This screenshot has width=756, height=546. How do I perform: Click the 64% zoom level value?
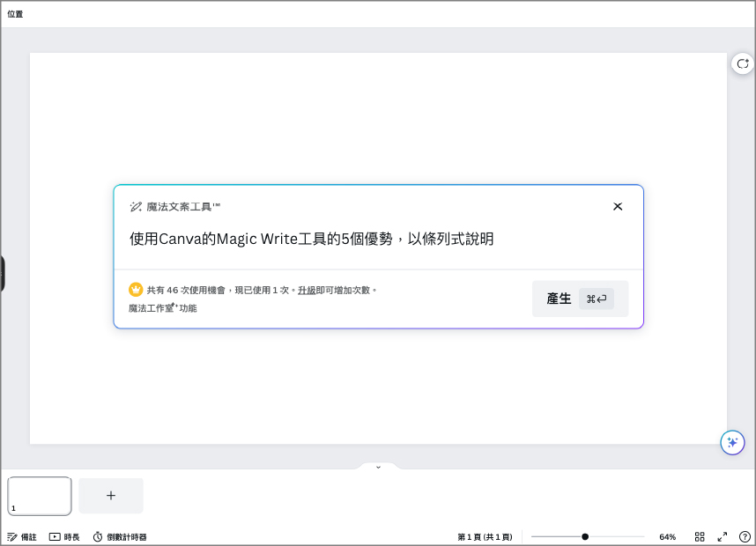[x=668, y=537]
